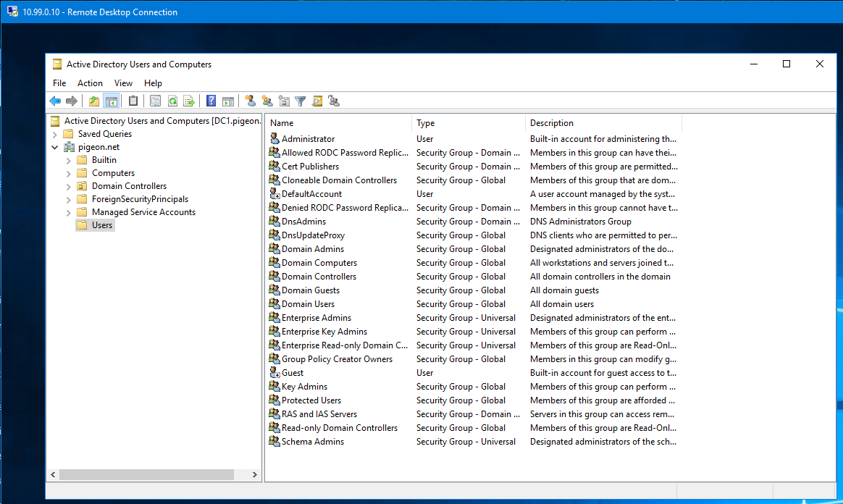Expand the Builtin container
Viewport: 843px width, 504px height.
68,160
